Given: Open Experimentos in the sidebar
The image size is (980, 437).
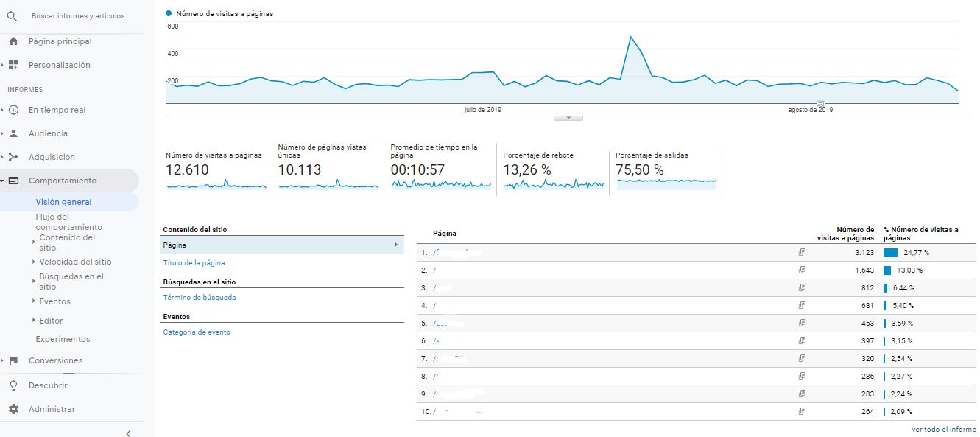Looking at the screenshot, I should point(63,339).
